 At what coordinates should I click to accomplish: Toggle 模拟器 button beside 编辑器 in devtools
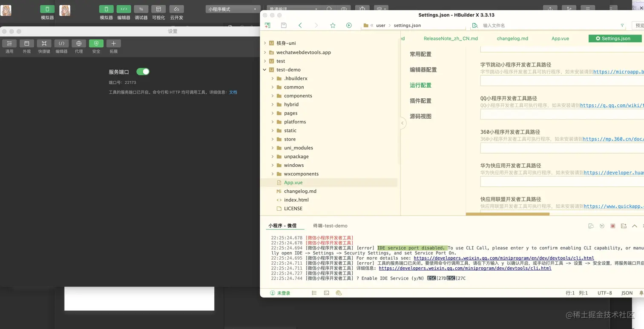click(106, 12)
